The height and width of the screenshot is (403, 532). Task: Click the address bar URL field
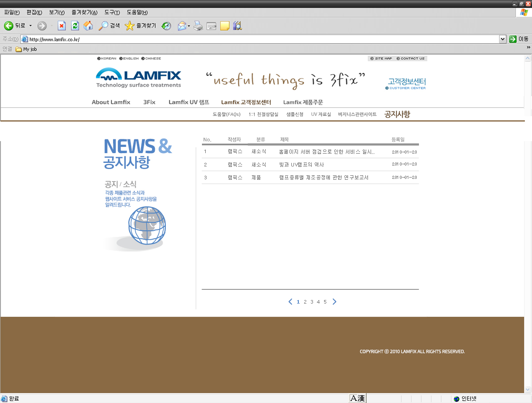tap(262, 39)
